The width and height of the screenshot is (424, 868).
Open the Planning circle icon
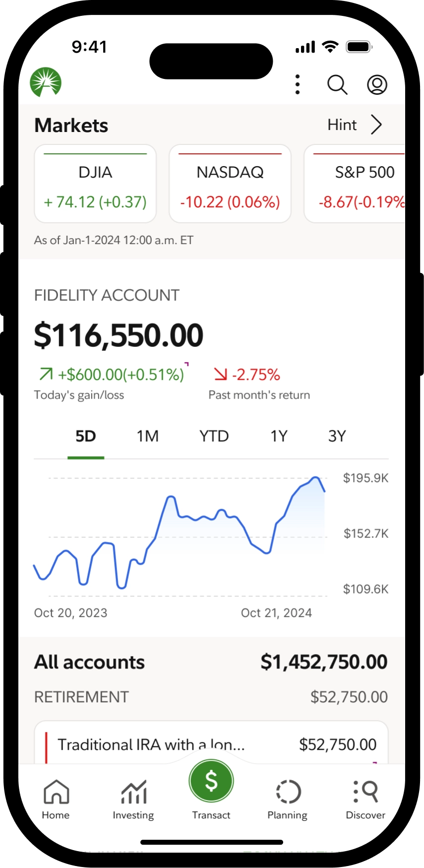point(288,799)
